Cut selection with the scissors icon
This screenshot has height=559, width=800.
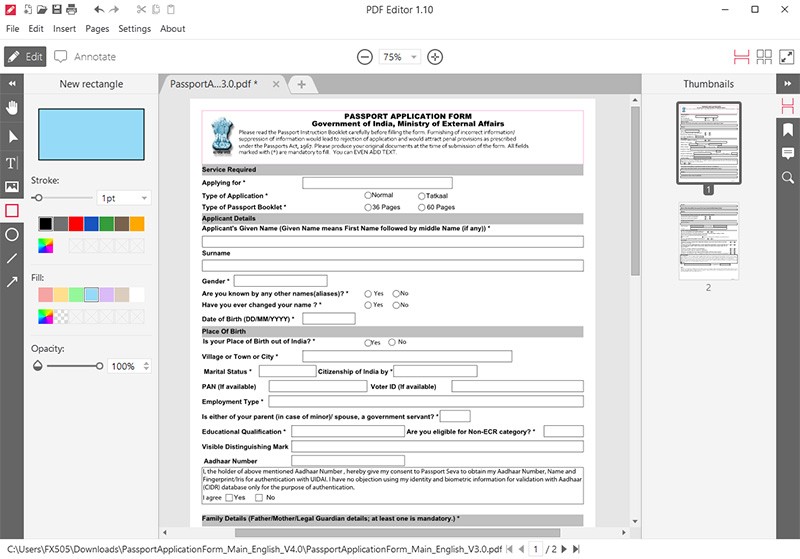[141, 9]
